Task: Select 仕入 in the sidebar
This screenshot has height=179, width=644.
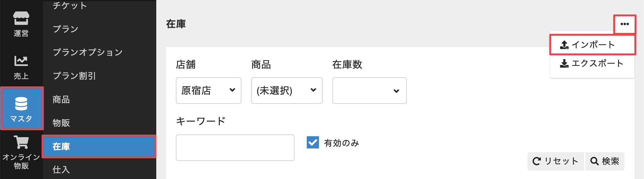Action: pyautogui.click(x=61, y=170)
